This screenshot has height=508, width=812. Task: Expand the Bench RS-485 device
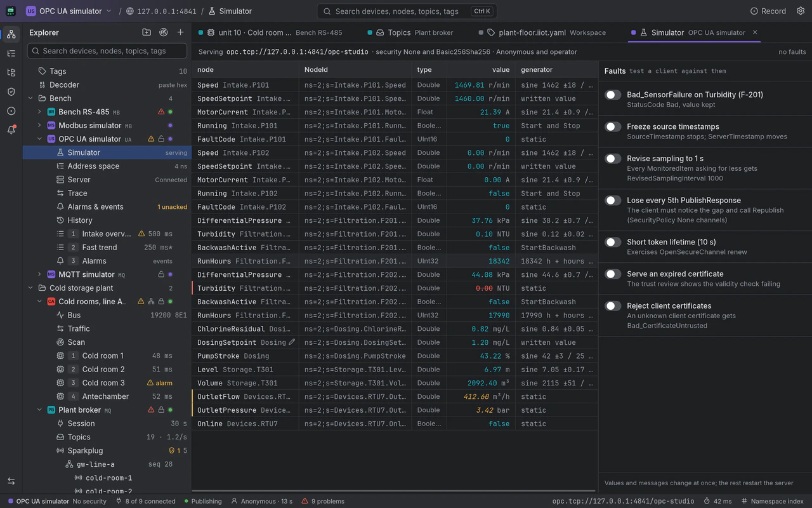coord(39,112)
